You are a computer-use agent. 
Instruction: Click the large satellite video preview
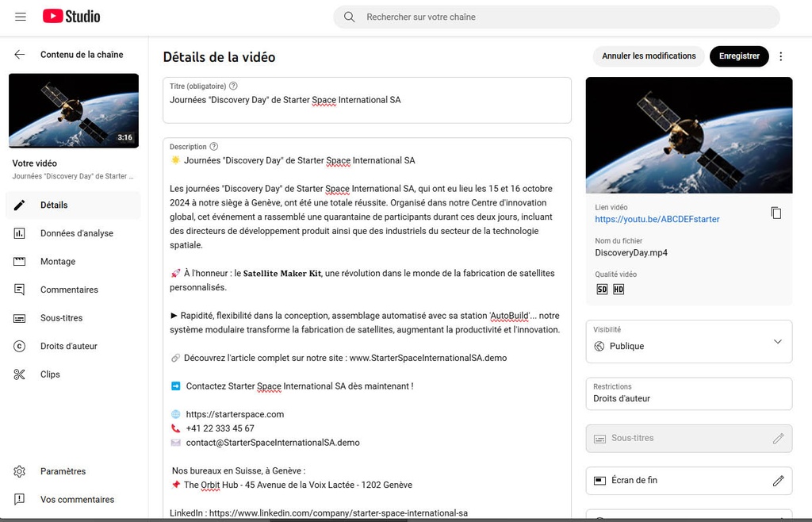[x=689, y=135]
